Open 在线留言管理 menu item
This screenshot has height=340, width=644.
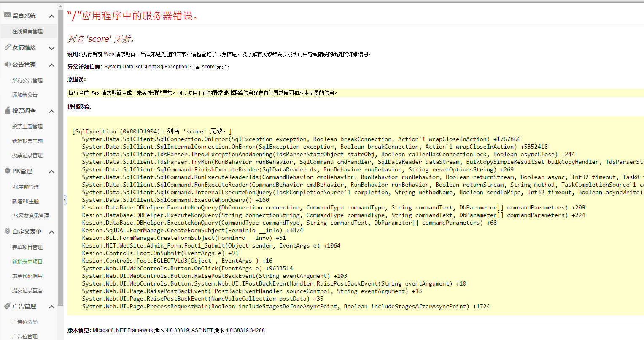tap(27, 31)
